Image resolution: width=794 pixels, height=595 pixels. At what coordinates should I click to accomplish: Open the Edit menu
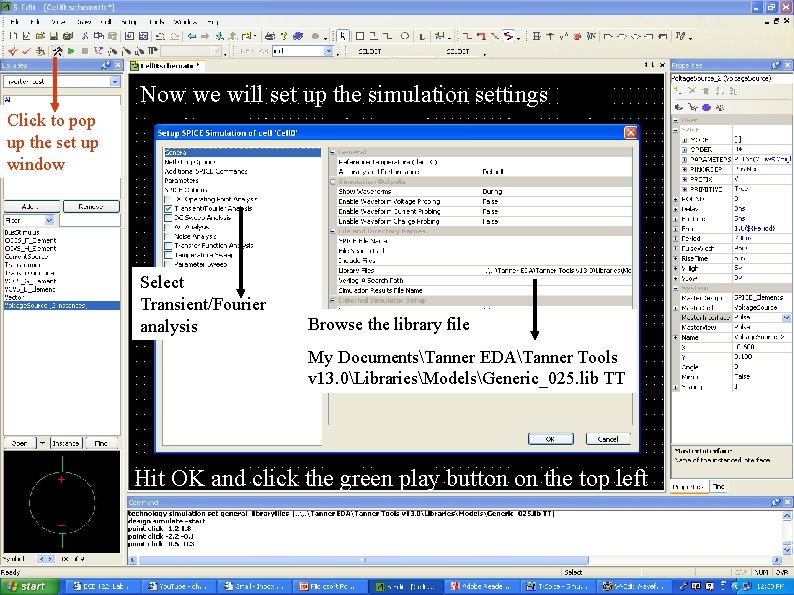(x=35, y=22)
